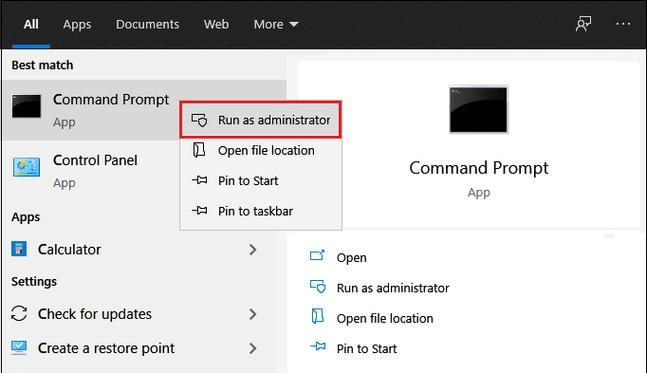This screenshot has height=373, width=647.
Task: Expand the Calculator result chevron
Action: [253, 250]
